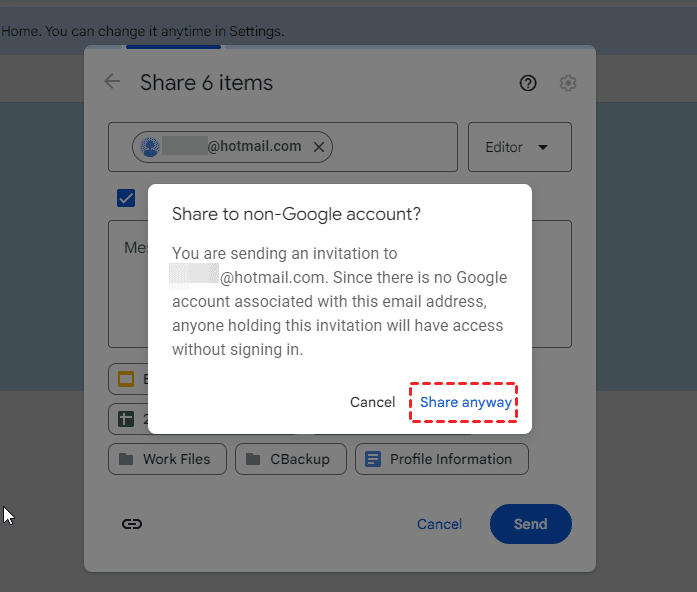
Task: Click the Google Sheets file icon
Action: tap(126, 418)
